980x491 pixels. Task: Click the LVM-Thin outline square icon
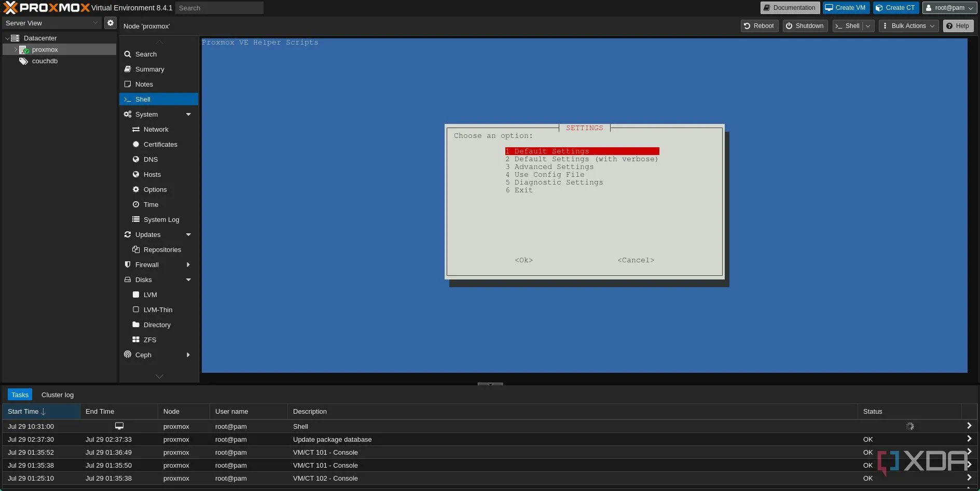point(136,310)
